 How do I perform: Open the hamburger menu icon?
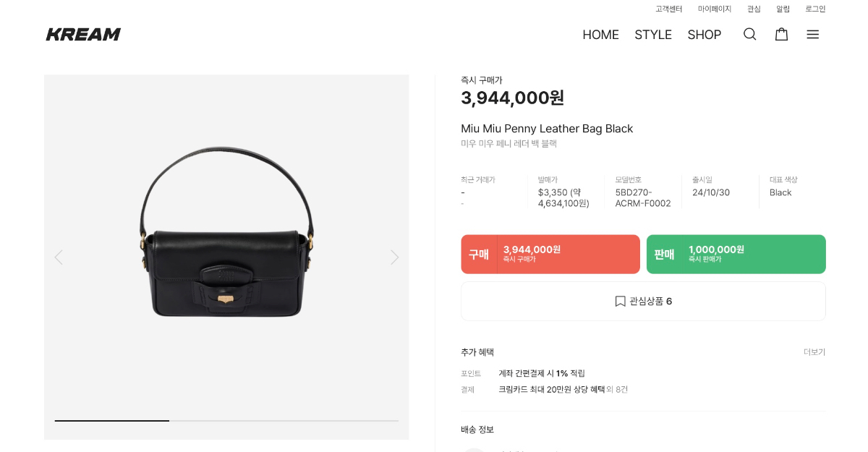pyautogui.click(x=812, y=34)
